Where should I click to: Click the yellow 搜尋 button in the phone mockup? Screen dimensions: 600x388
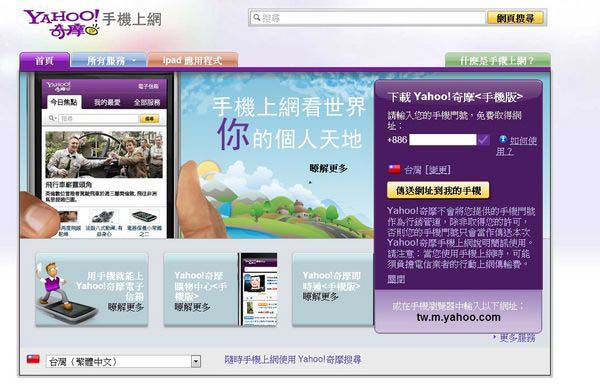pyautogui.click(x=149, y=119)
